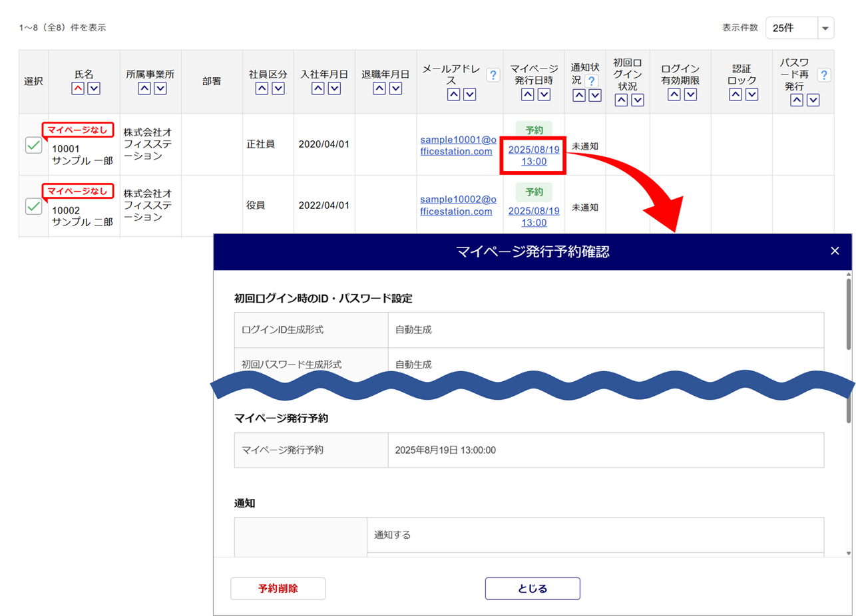Image resolution: width=856 pixels, height=616 pixels.
Task: Open help icon beside 通知状況 header
Action: [591, 81]
